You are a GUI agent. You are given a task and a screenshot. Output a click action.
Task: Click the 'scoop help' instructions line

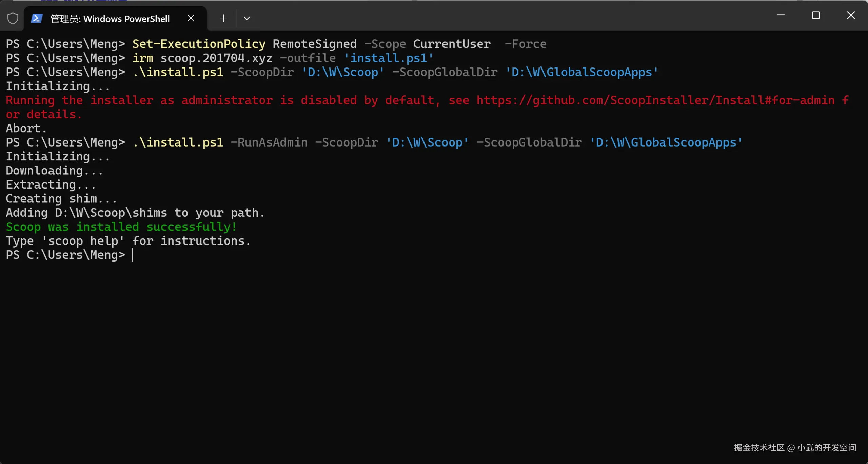tap(128, 241)
